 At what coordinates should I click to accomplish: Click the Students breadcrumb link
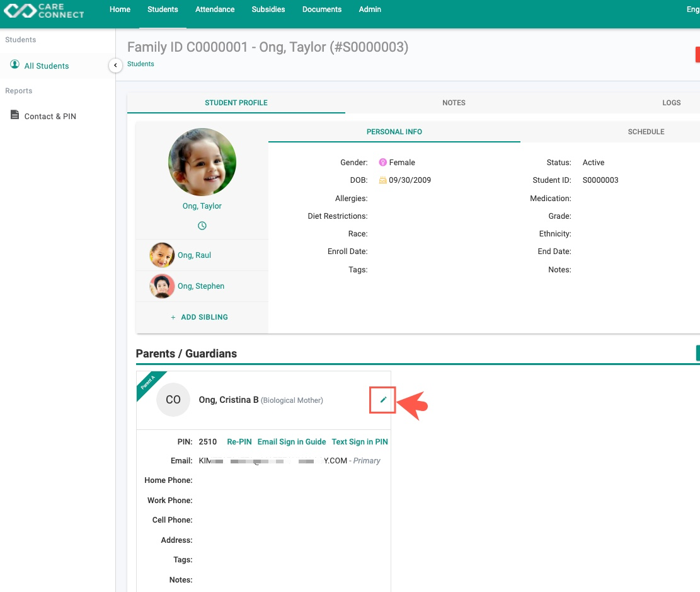tap(141, 64)
